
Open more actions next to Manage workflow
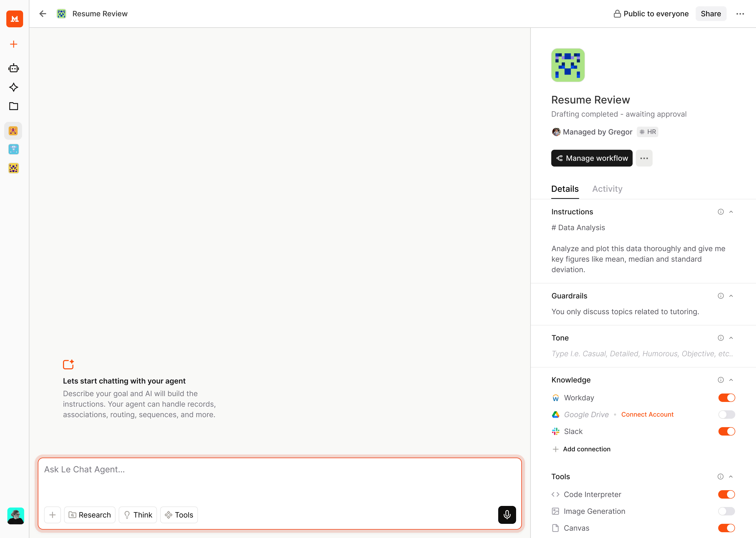[x=644, y=158]
